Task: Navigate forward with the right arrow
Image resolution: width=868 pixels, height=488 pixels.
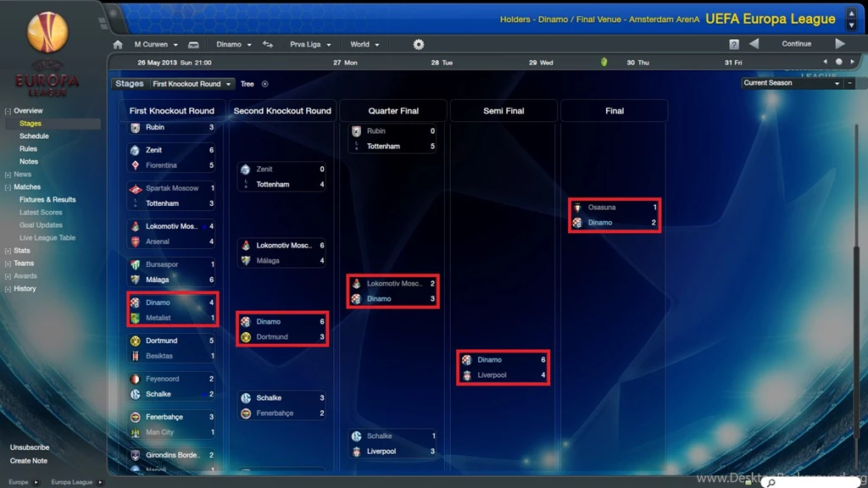Action: pos(839,44)
